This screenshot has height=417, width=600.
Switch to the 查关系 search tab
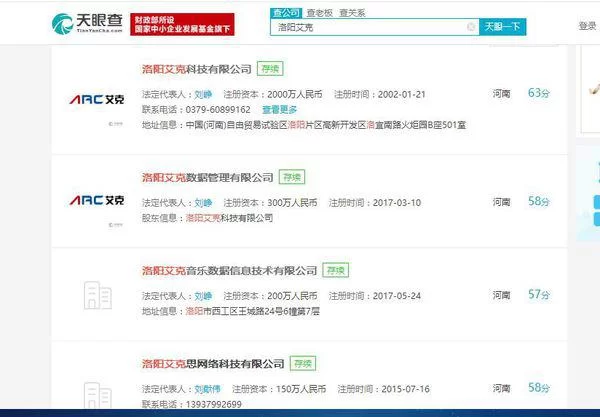pos(351,11)
